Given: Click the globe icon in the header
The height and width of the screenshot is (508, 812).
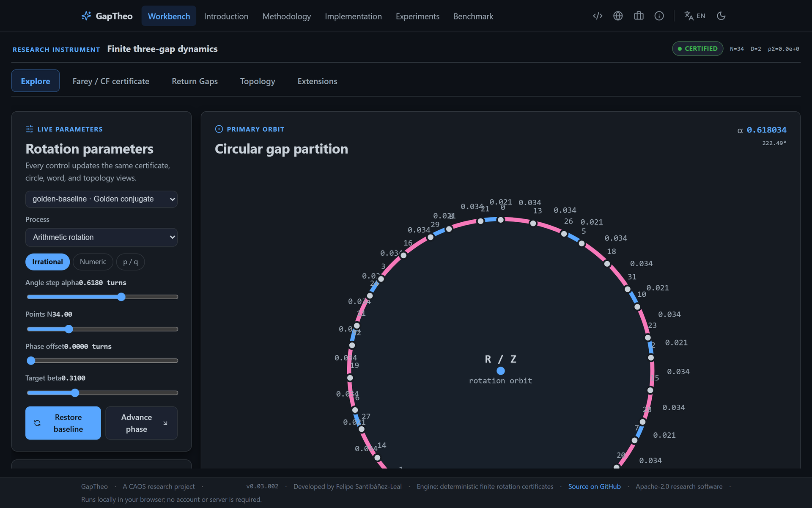Looking at the screenshot, I should 618,16.
